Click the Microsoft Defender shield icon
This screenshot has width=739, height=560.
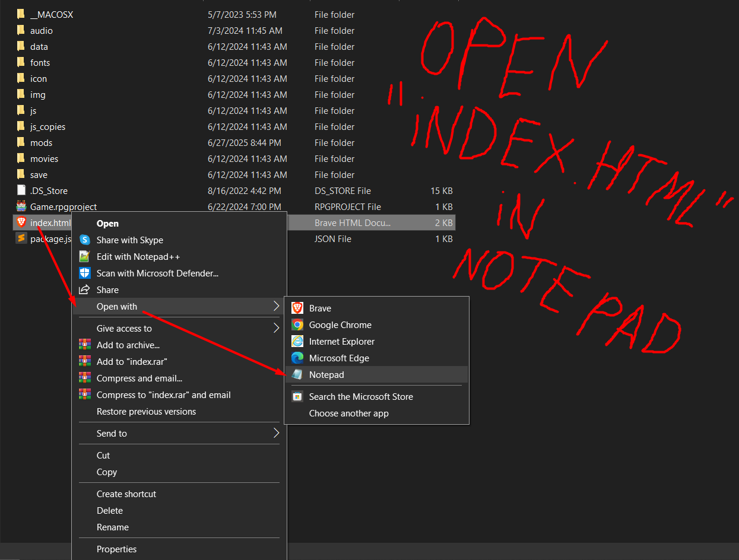click(x=85, y=273)
